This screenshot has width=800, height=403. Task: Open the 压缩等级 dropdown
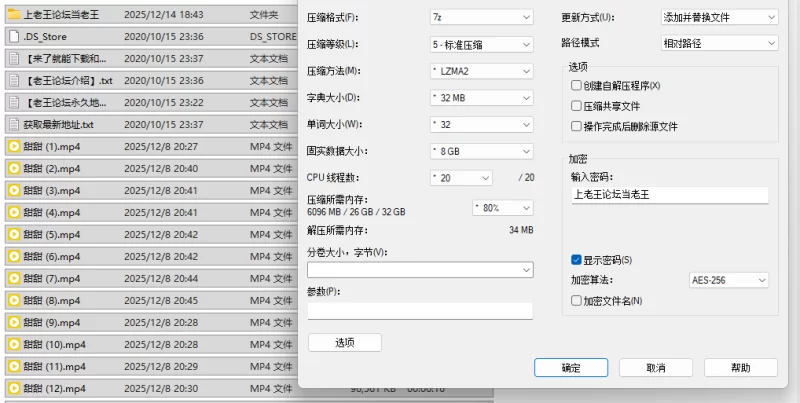tap(480, 45)
